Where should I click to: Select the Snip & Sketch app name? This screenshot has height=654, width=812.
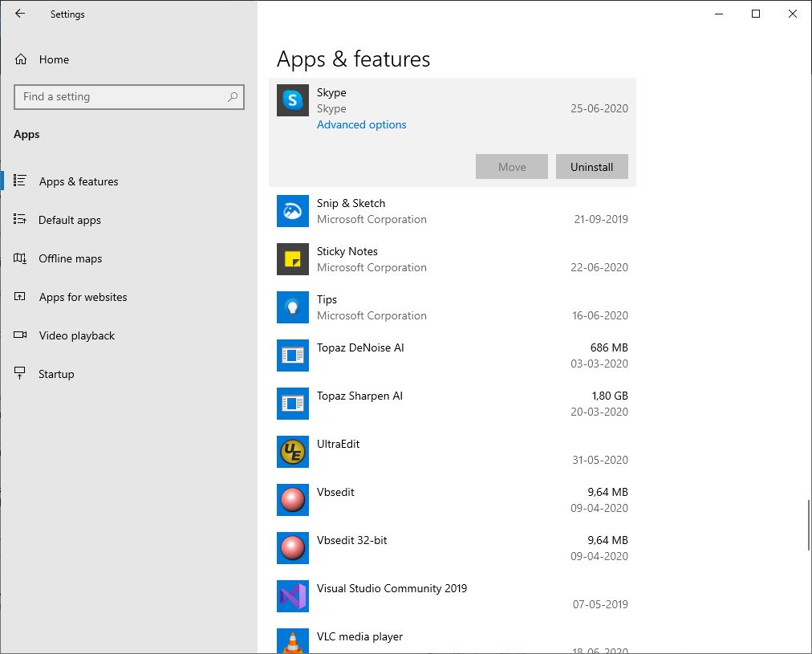tap(351, 203)
